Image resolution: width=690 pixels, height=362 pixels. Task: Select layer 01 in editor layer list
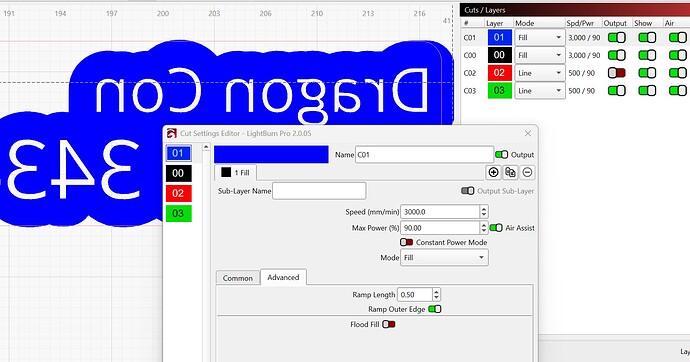point(178,153)
